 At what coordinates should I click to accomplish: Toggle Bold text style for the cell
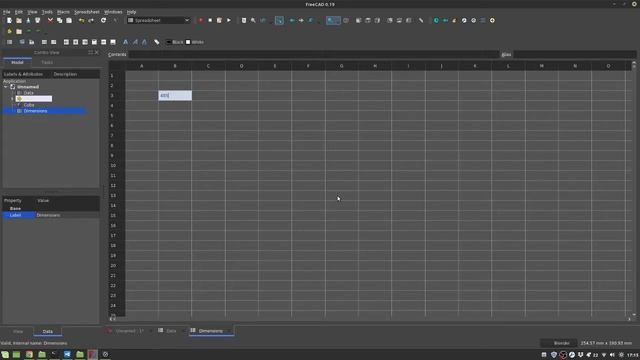[125, 42]
